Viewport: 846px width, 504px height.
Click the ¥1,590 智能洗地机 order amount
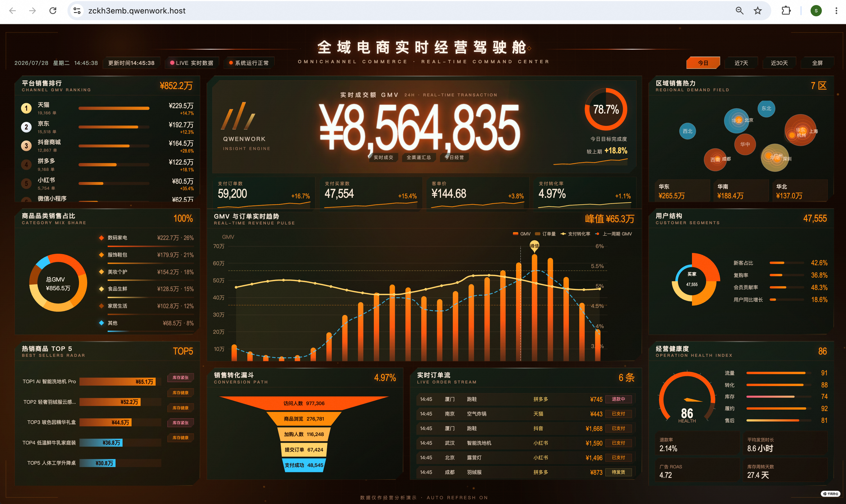[594, 443]
